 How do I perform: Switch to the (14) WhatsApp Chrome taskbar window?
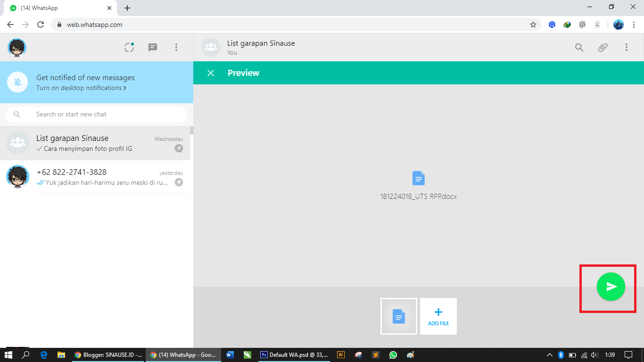pos(183,355)
